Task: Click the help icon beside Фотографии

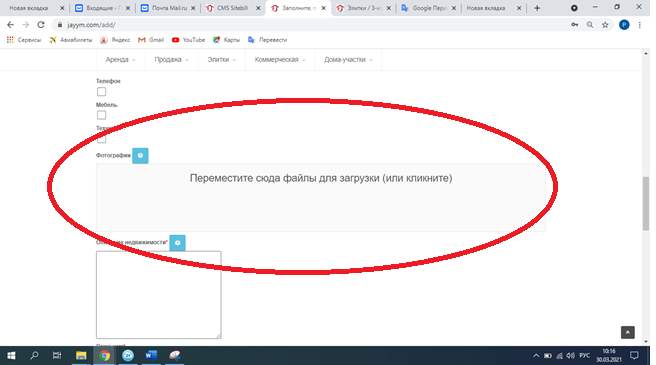Action: tap(140, 156)
